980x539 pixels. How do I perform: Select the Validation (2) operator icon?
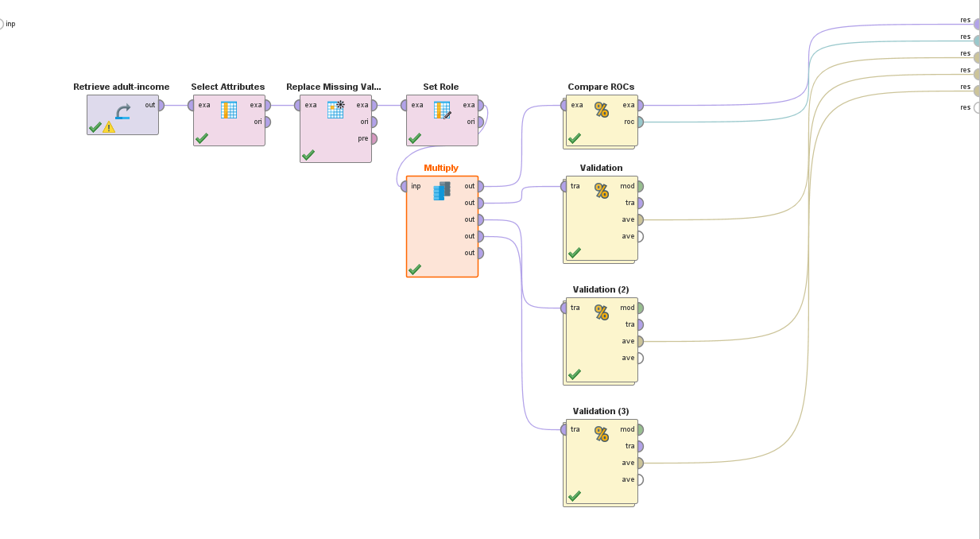pos(602,312)
